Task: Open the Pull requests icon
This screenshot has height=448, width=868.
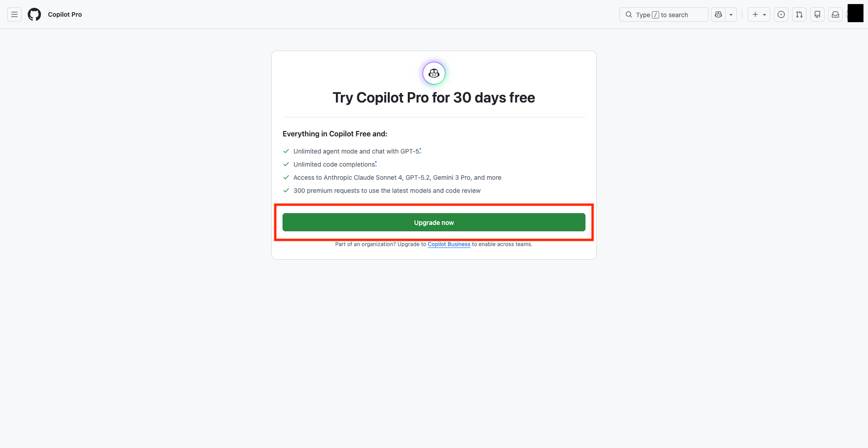Action: (x=799, y=14)
